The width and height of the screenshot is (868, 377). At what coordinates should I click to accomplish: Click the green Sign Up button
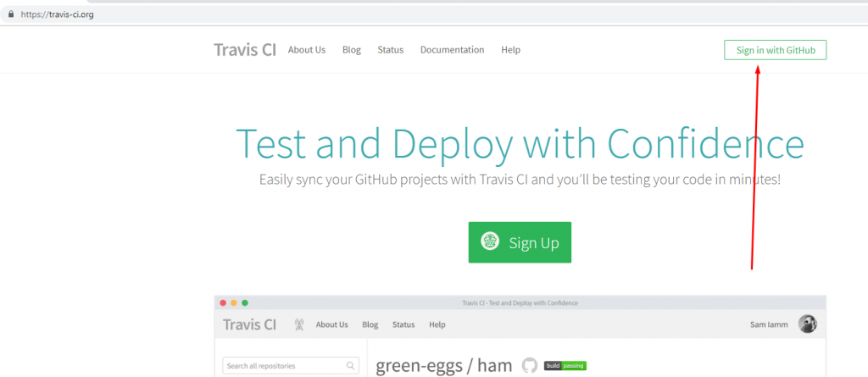pos(520,242)
